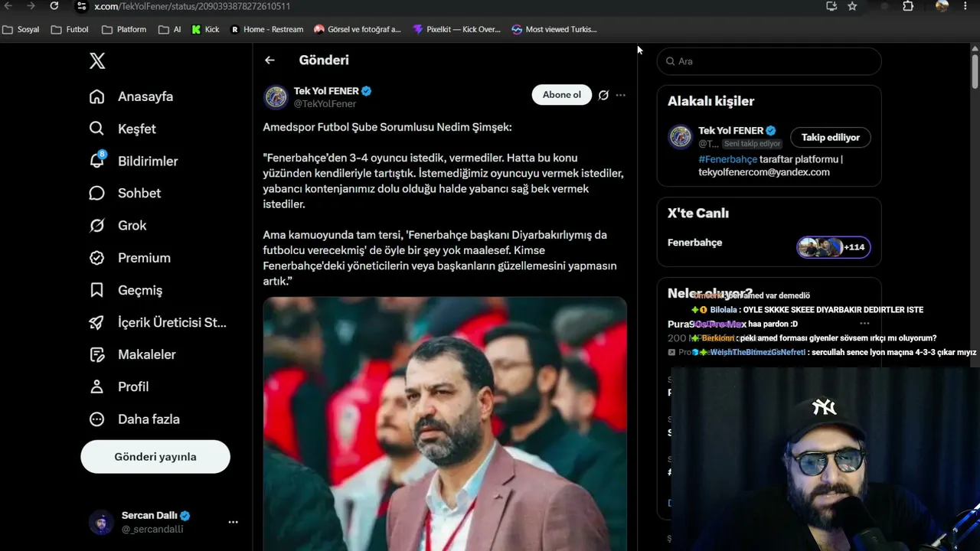
Task: Bookmark this page with the star icon
Action: [x=852, y=6]
